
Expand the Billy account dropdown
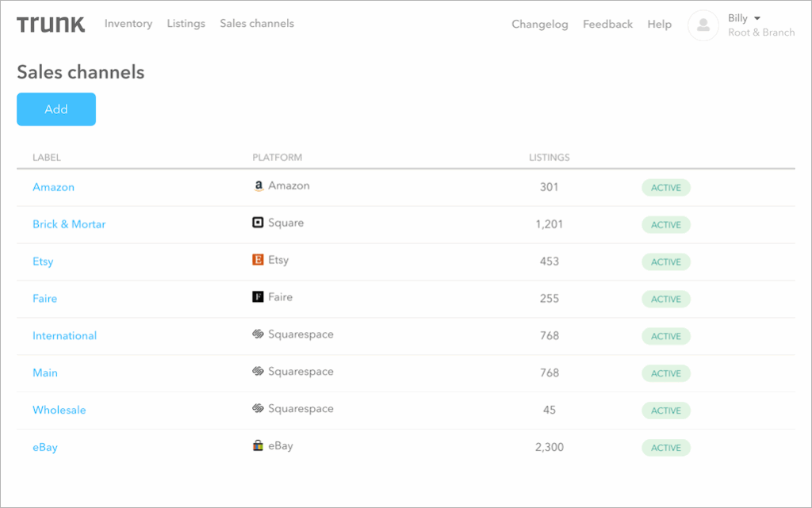tap(742, 17)
